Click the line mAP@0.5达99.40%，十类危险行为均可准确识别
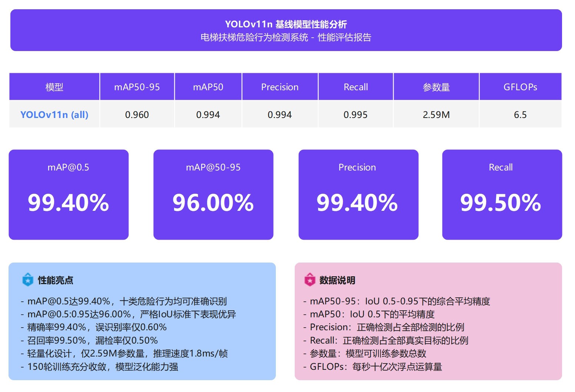Screen dimensions: 575x392 coord(124,301)
